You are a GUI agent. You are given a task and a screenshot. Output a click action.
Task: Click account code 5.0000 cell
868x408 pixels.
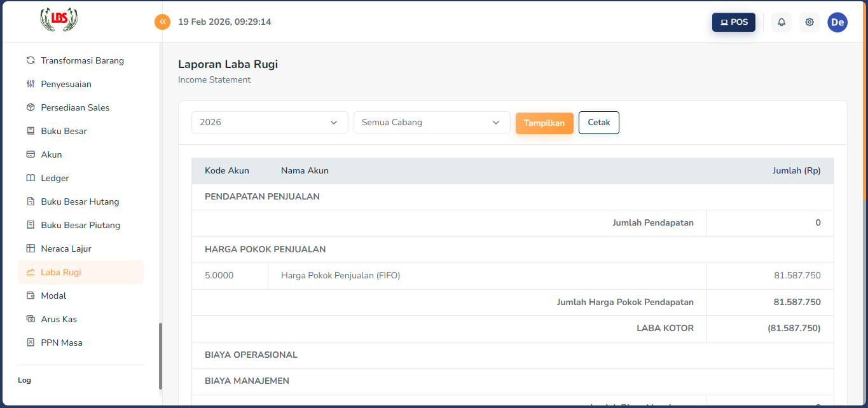point(230,276)
